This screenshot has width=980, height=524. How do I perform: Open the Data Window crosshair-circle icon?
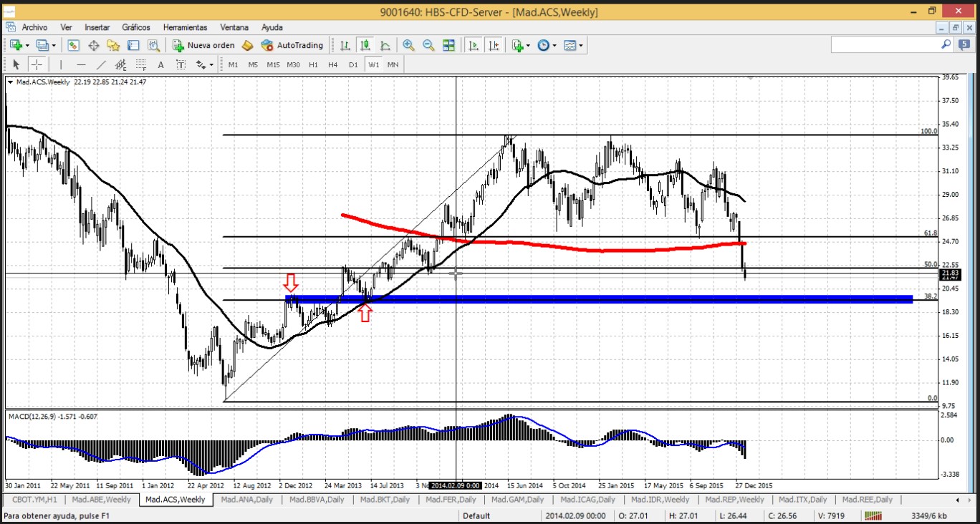pos(93,45)
